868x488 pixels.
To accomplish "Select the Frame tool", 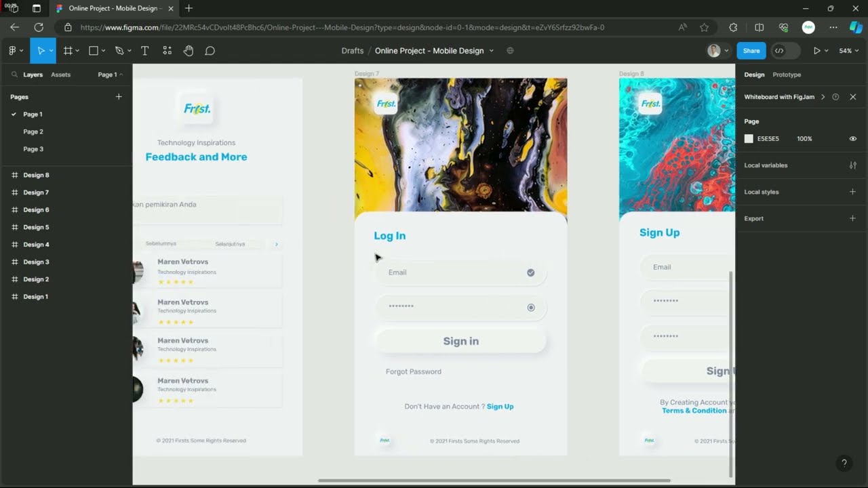I will [x=68, y=51].
